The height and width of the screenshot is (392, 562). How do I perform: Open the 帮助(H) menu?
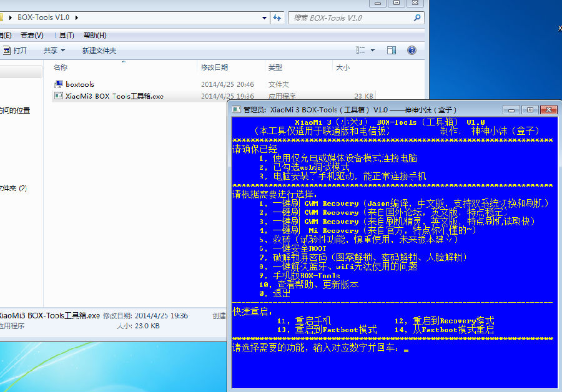(x=95, y=35)
